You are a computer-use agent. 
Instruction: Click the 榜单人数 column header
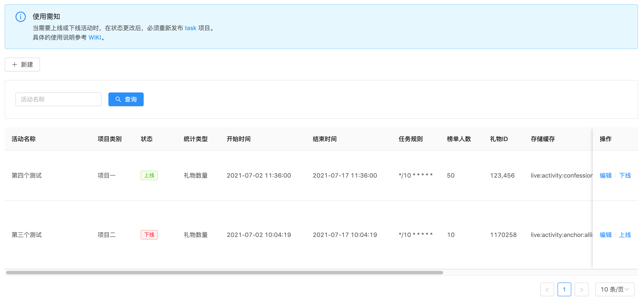click(459, 139)
